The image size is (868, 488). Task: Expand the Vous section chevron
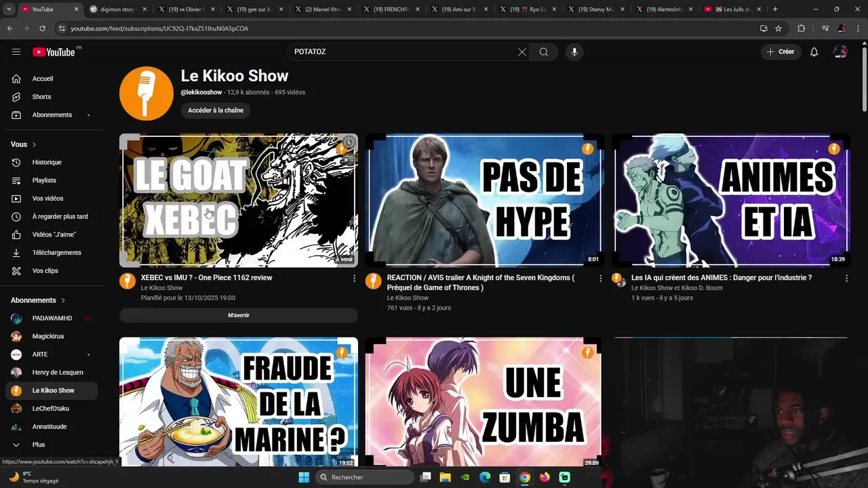35,144
